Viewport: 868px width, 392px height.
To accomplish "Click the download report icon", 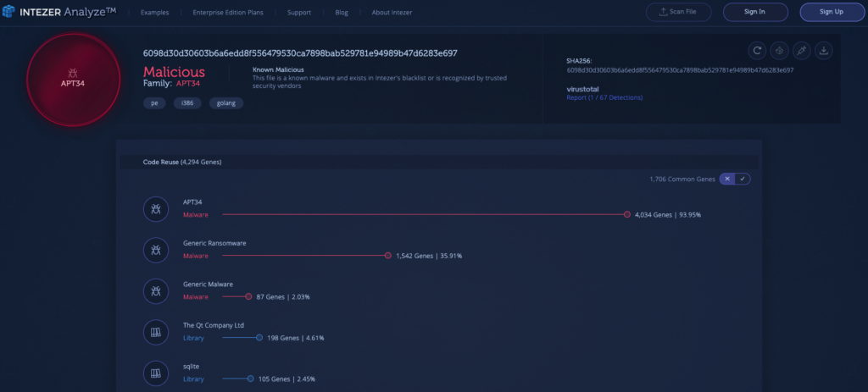I will click(x=823, y=51).
